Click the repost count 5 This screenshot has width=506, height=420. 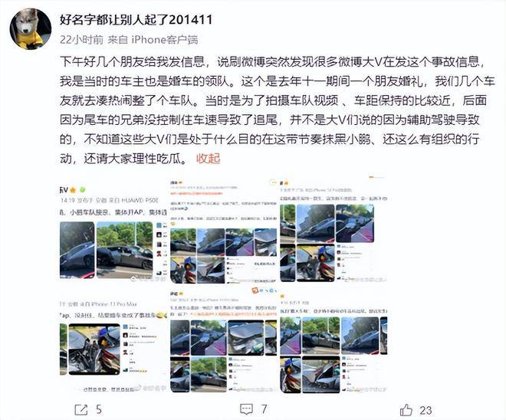pos(99,410)
